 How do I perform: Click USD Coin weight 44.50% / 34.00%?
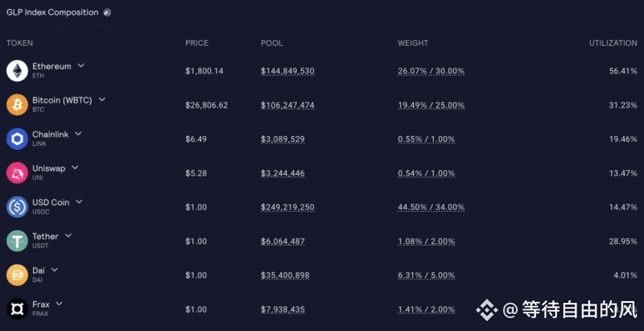pos(431,208)
